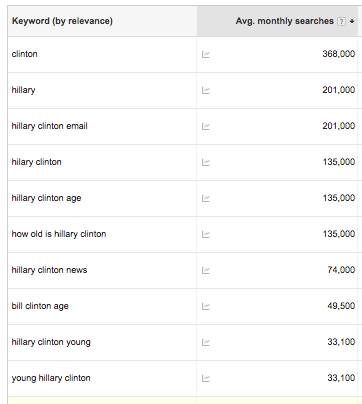362x404 pixels.
Task: View trend chart for young hillary clinton
Action: tap(206, 378)
